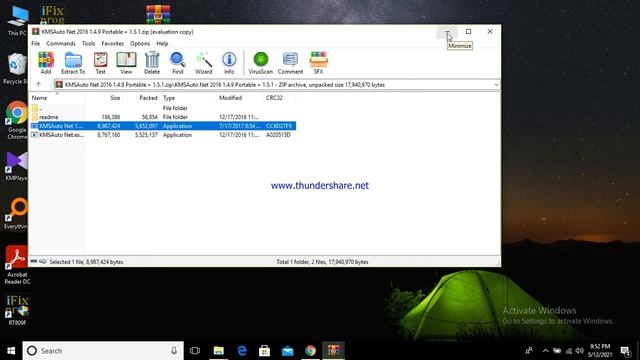This screenshot has width=640, height=360.
Task: Open the Favorites menu
Action: tap(113, 43)
